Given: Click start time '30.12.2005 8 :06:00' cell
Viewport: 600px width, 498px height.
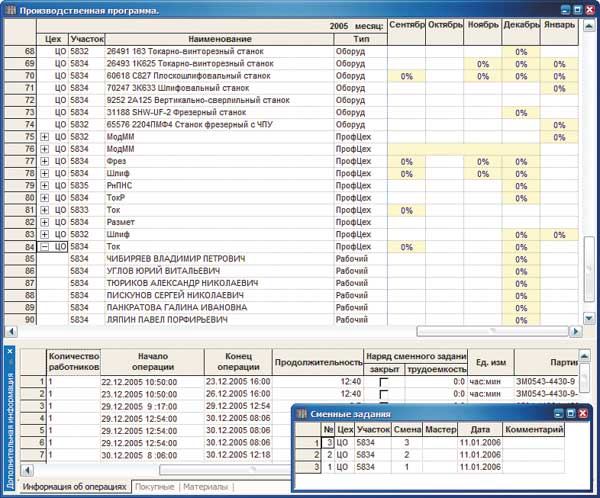Looking at the screenshot, I should click(x=152, y=456).
